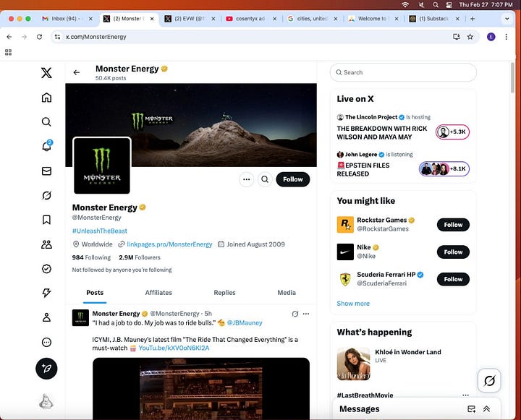The image size is (521, 420).
Task: Open Bookmarks in the sidebar
Action: pyautogui.click(x=46, y=220)
